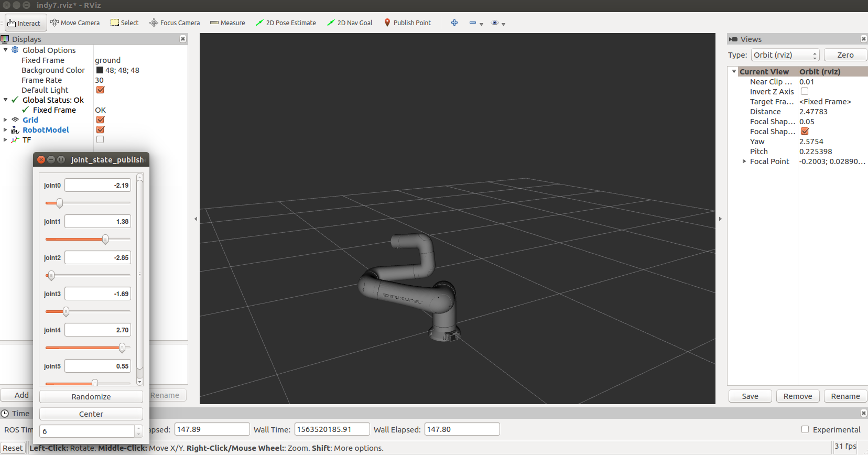Click the Wall Elapsed field
Image resolution: width=868 pixels, height=455 pixels.
coord(462,429)
